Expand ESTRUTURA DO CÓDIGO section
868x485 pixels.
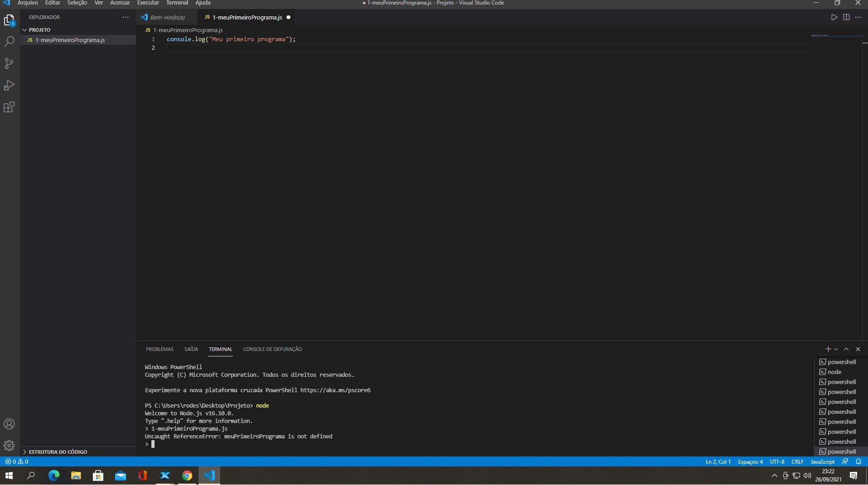click(x=78, y=451)
